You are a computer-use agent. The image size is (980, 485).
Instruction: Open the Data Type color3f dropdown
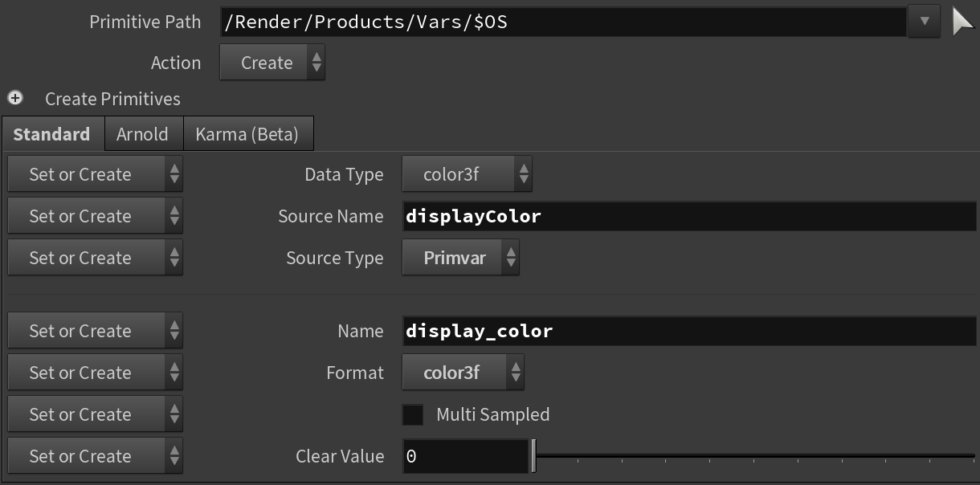click(466, 174)
